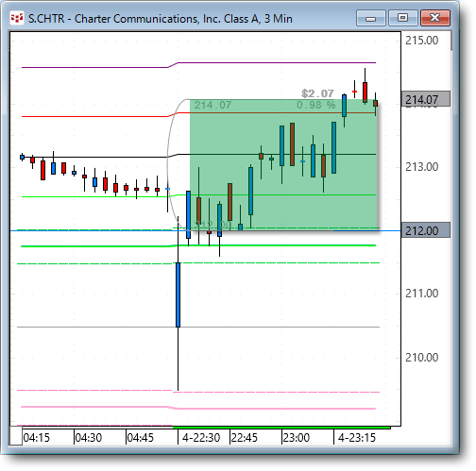
Task: Close the S.CHTR chart window
Action: pos(435,18)
